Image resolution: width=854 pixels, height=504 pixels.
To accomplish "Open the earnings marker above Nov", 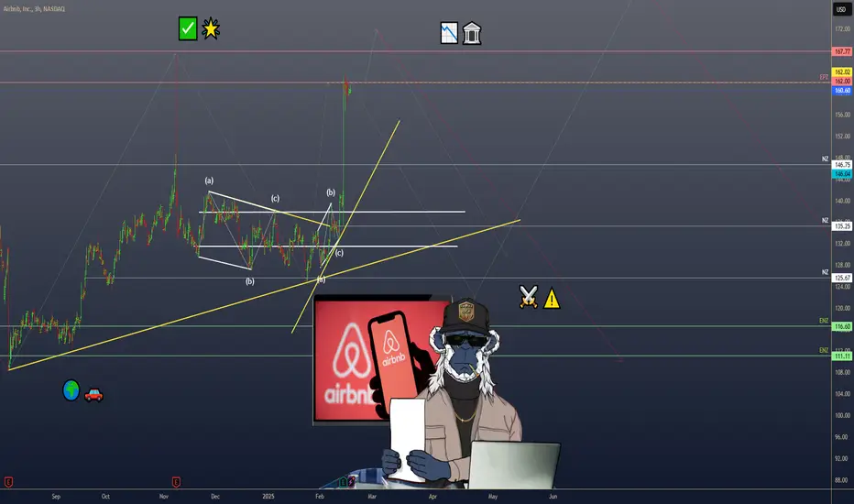I will (176, 482).
